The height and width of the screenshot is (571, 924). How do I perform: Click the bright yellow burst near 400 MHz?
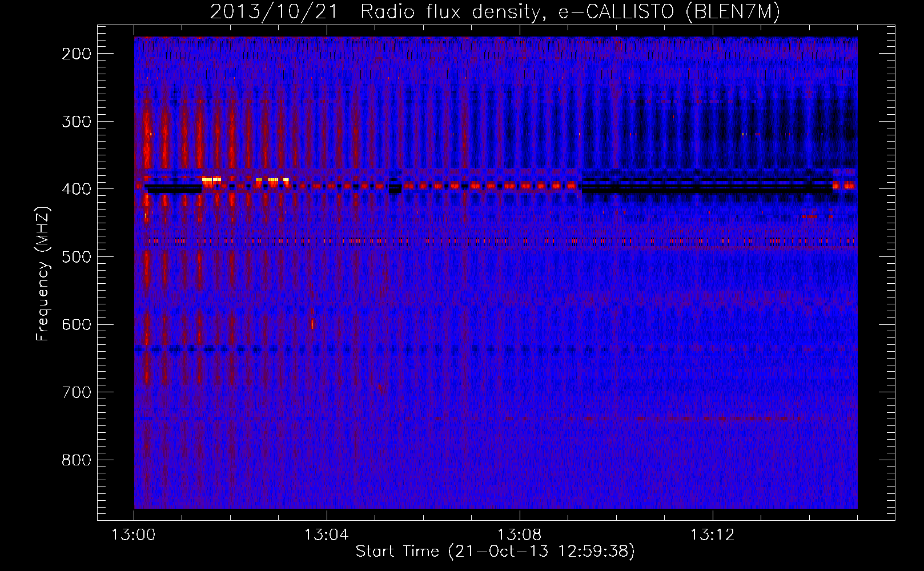pos(211,180)
